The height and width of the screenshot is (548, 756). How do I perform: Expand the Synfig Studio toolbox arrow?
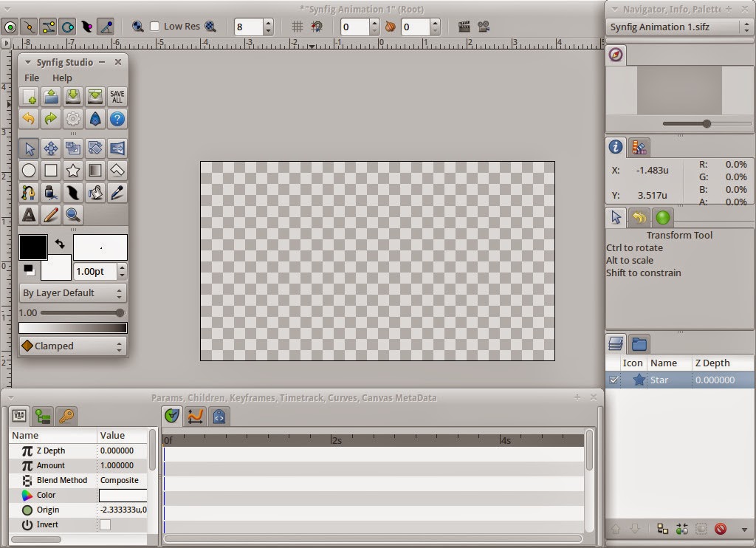pyautogui.click(x=27, y=62)
